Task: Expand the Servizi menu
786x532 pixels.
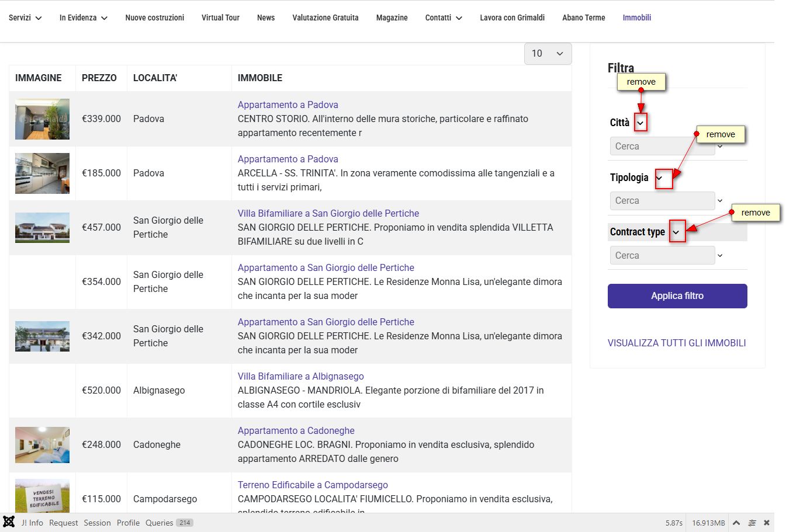Action: pos(25,18)
